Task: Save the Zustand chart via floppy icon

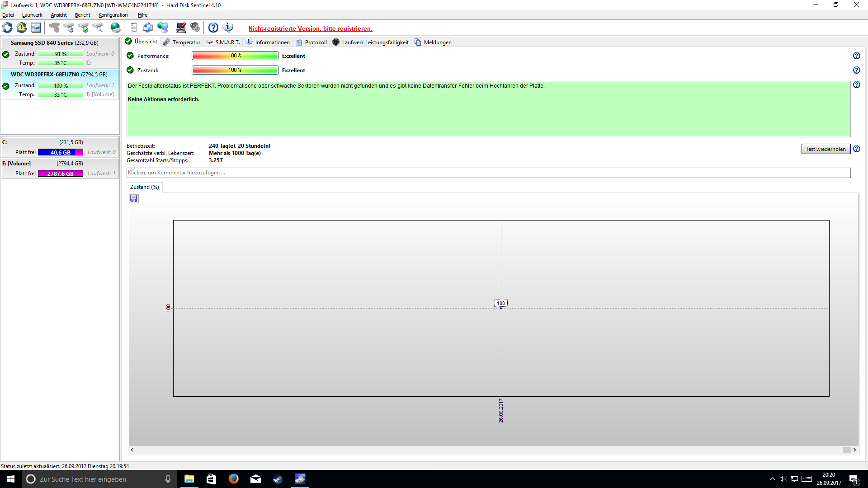Action: 134,199
